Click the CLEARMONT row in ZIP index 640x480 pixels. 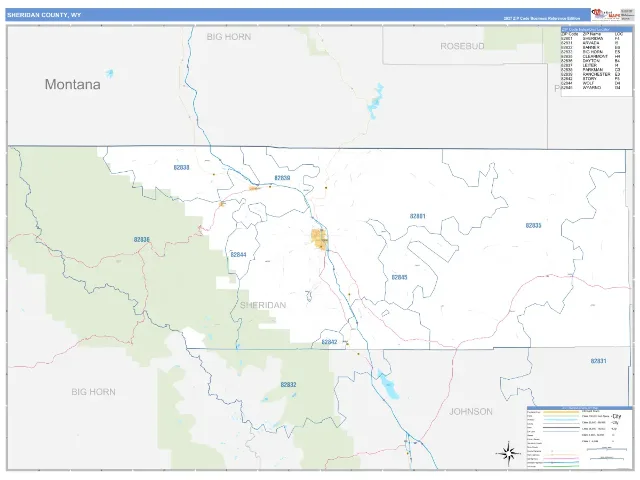[x=591, y=56]
